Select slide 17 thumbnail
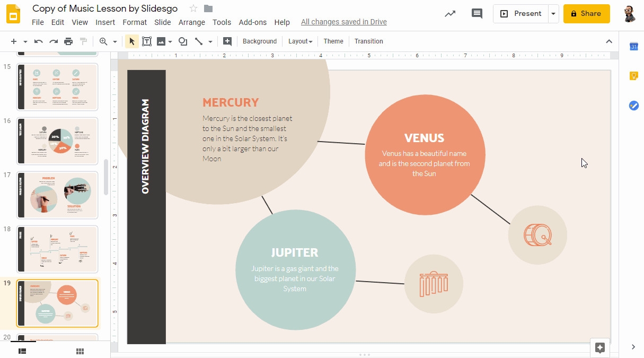The width and height of the screenshot is (644, 358). click(x=57, y=195)
